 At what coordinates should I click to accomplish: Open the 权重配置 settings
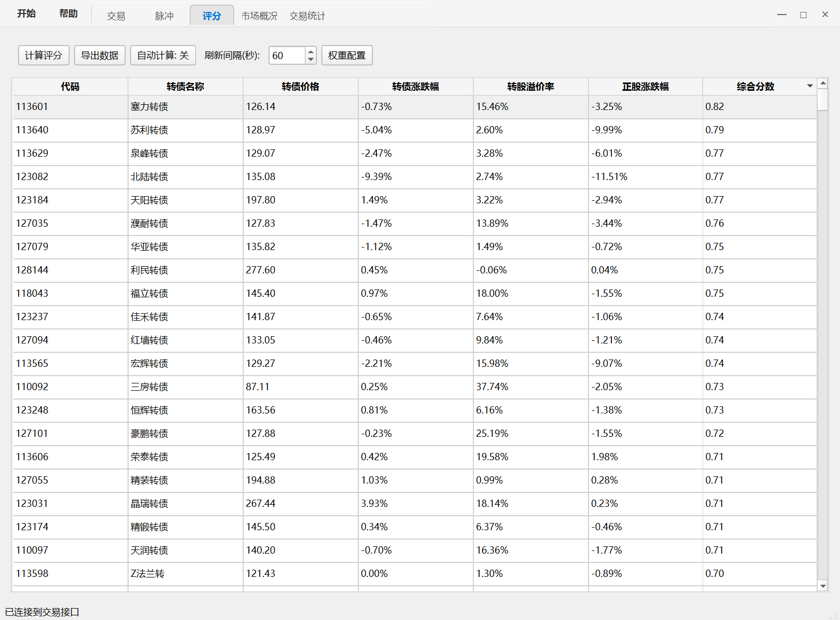(347, 56)
